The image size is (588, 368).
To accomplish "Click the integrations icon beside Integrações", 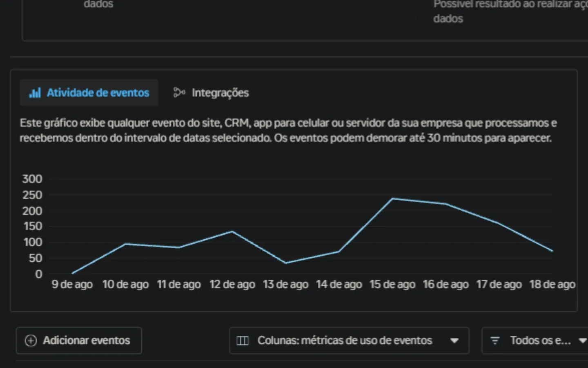I will pyautogui.click(x=179, y=93).
